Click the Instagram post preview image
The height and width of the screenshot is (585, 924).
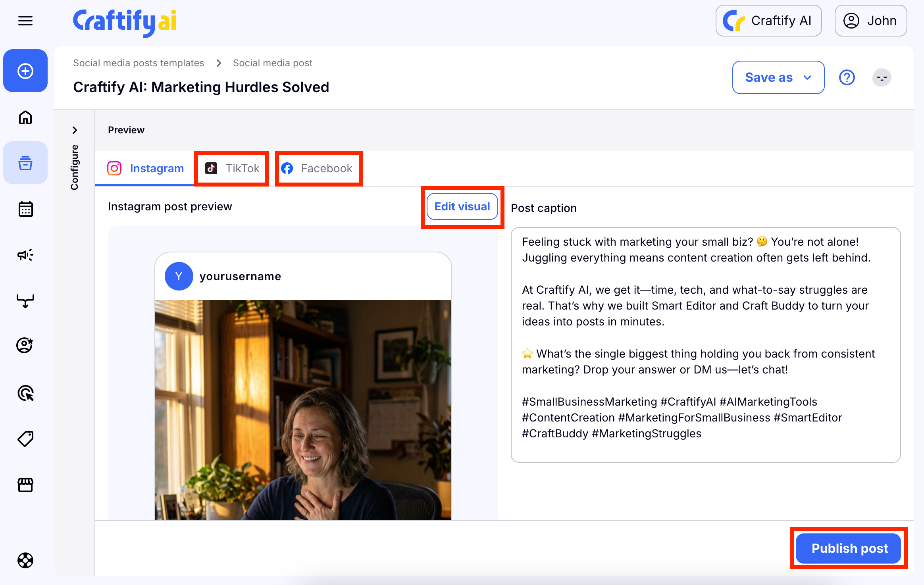click(x=303, y=409)
